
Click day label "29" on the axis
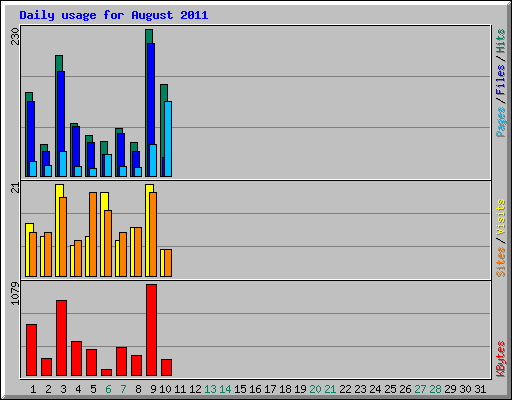pos(450,389)
